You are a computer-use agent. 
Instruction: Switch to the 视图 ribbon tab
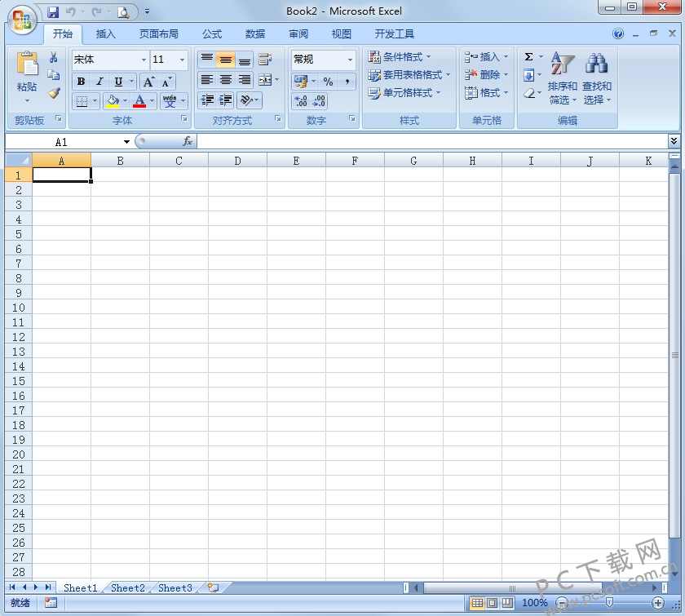tap(341, 34)
